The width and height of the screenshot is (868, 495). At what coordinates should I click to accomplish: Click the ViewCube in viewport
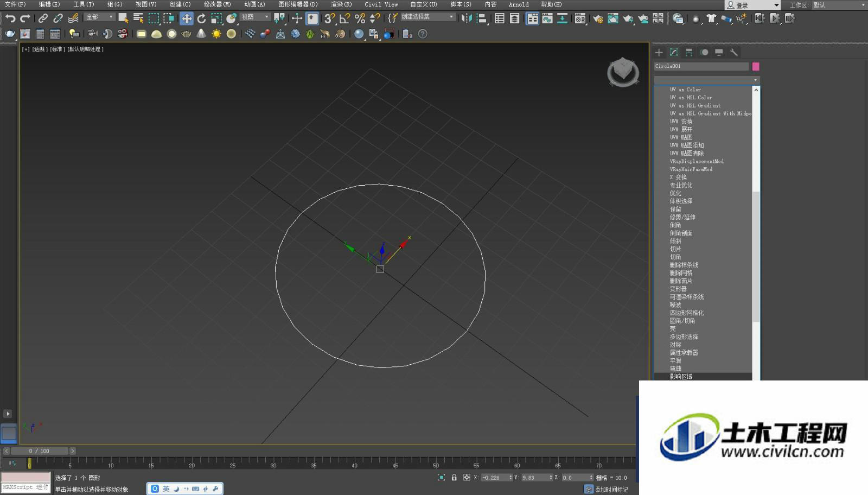click(x=623, y=72)
